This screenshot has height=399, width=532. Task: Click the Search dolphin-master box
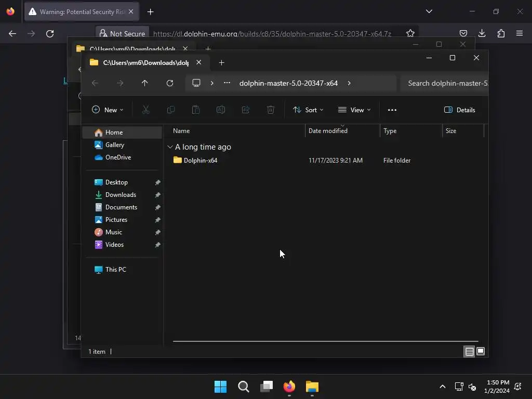tap(444, 84)
